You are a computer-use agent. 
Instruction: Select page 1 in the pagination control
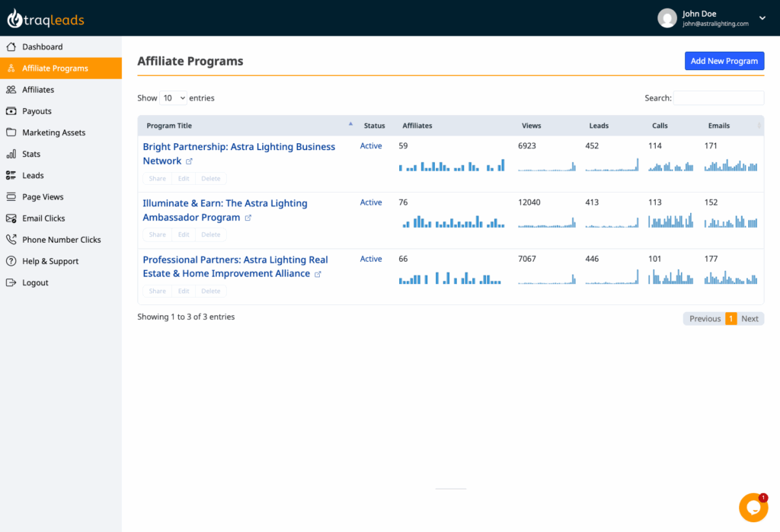(x=732, y=318)
